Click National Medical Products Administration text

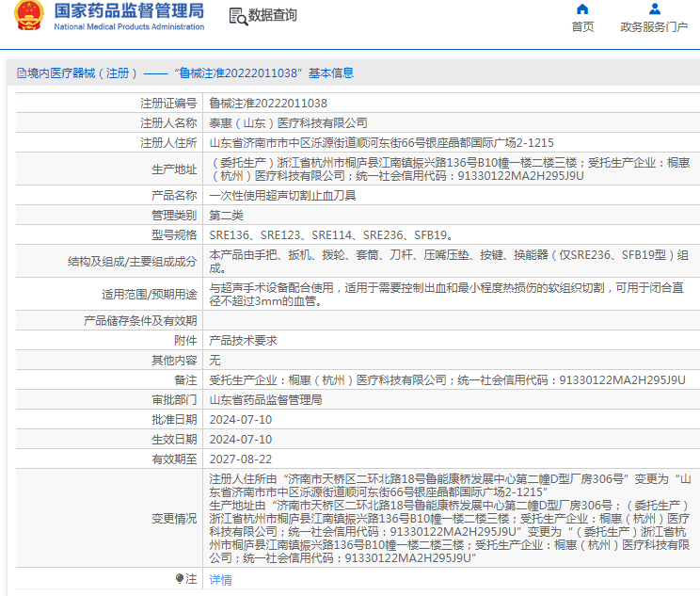coord(129,26)
